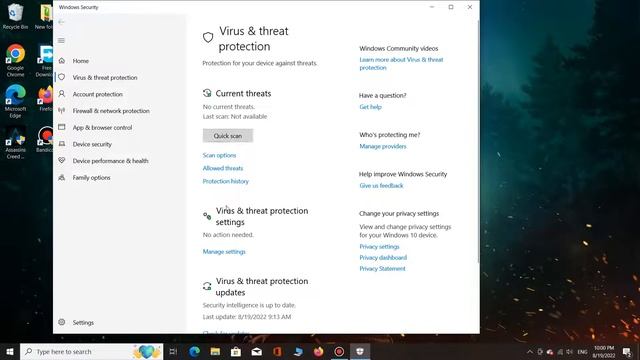Click the shield icon in the sidebar
The image size is (640, 360).
click(62, 77)
